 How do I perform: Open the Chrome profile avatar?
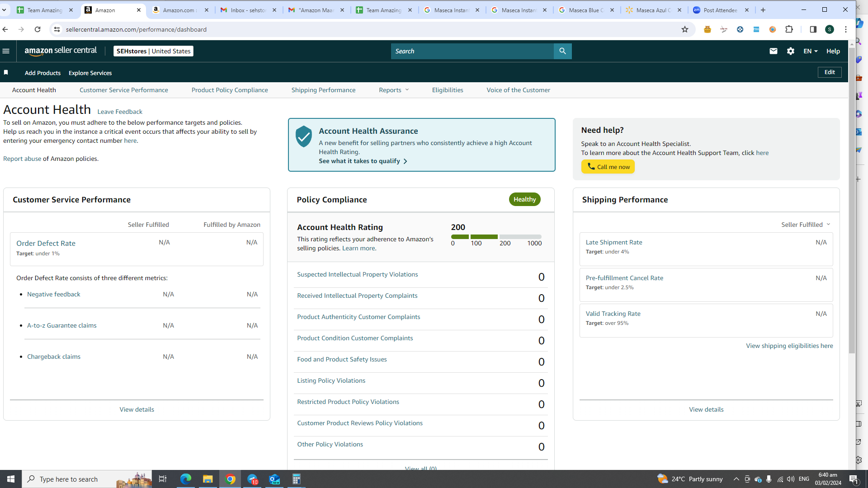click(x=829, y=29)
